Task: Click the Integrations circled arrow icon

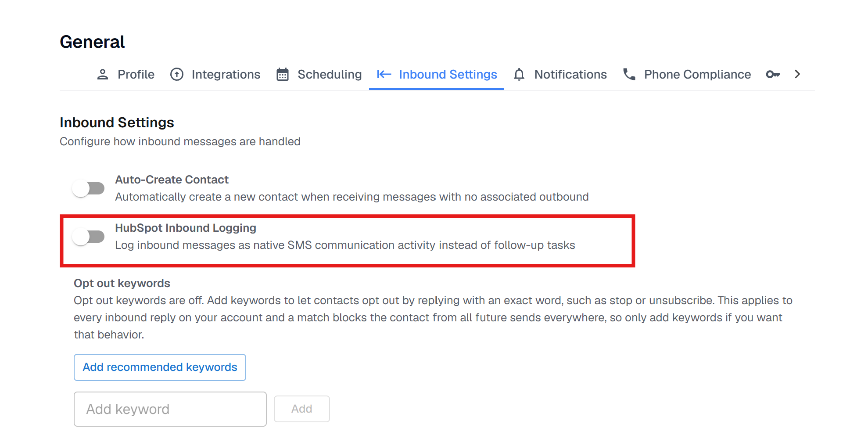Action: point(177,74)
